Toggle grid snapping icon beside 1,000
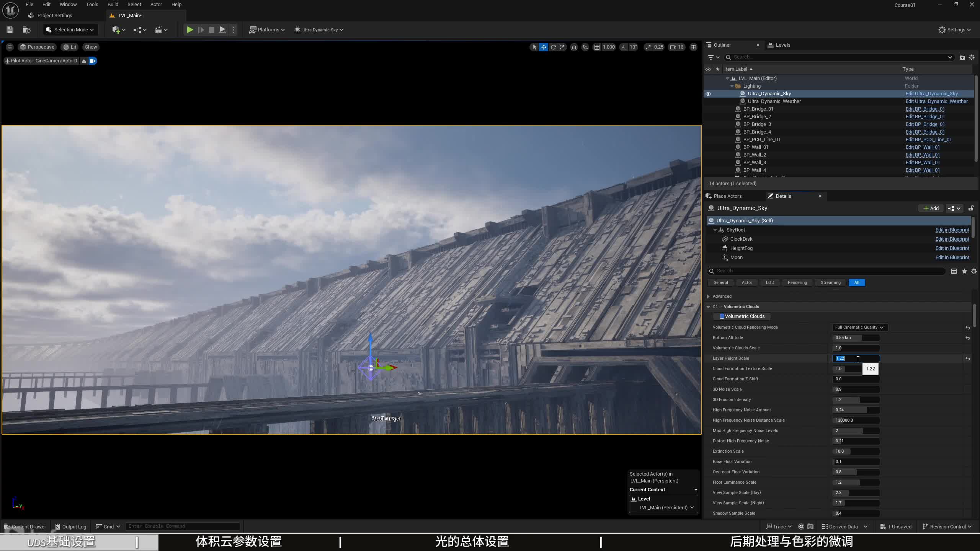This screenshot has width=980, height=551. pyautogui.click(x=597, y=47)
